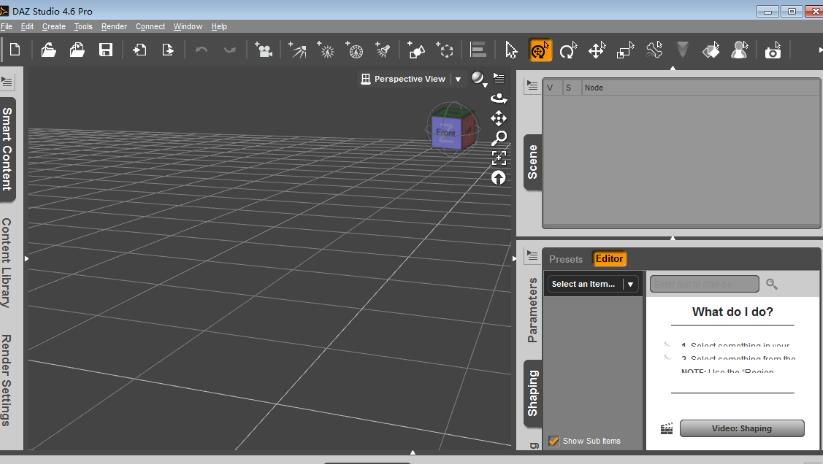Create a new distant light
The height and width of the screenshot is (464, 823).
pos(298,50)
